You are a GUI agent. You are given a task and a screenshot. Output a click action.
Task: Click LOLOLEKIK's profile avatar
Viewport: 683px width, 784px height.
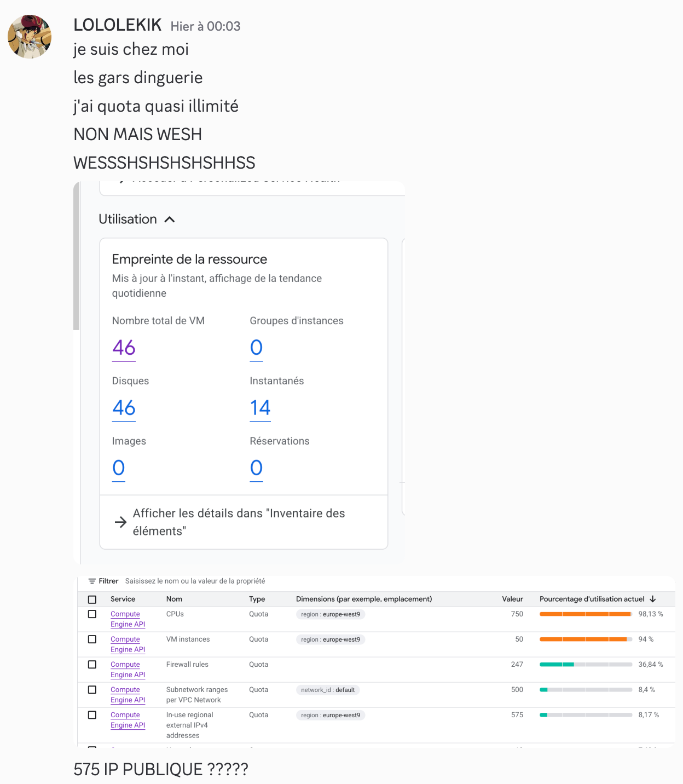click(x=30, y=37)
